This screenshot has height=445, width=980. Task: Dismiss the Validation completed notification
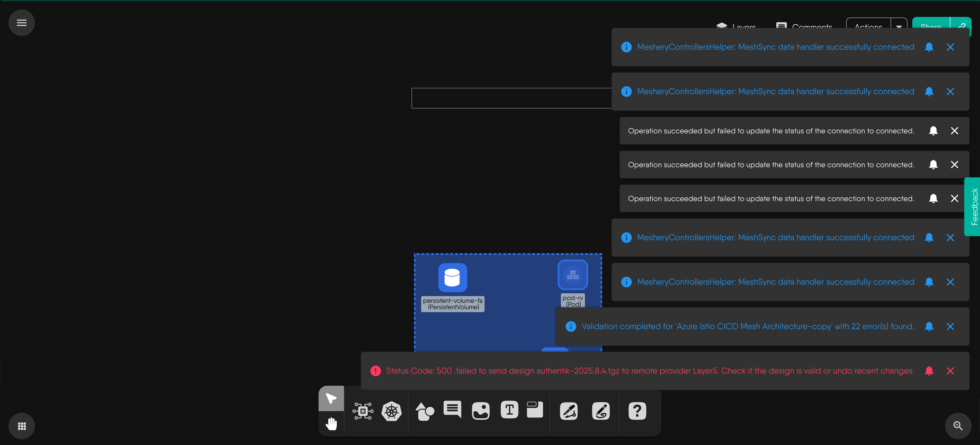coord(950,326)
